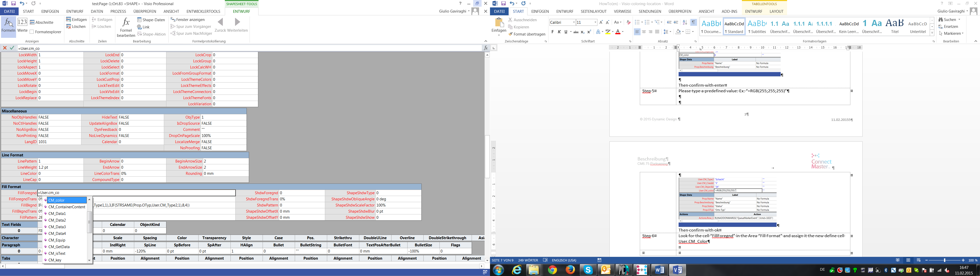Save the Visio document via quick access
The image size is (980, 276).
[13, 3]
